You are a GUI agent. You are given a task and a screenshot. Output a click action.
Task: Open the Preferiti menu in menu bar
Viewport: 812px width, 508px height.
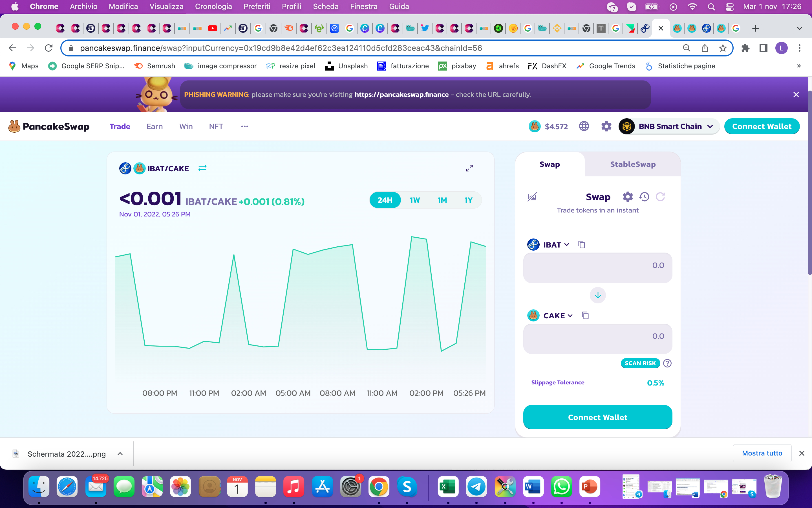pyautogui.click(x=257, y=6)
